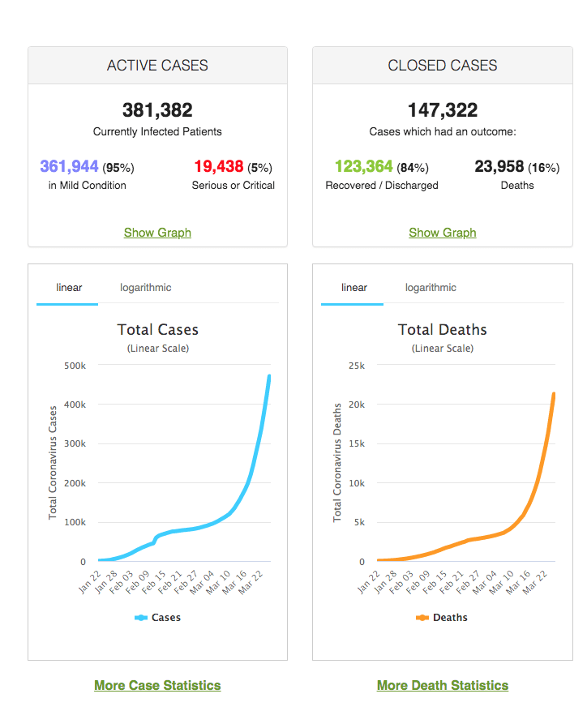The width and height of the screenshot is (587, 728).
Task: Open the More Death Statistics link
Action: click(x=442, y=685)
